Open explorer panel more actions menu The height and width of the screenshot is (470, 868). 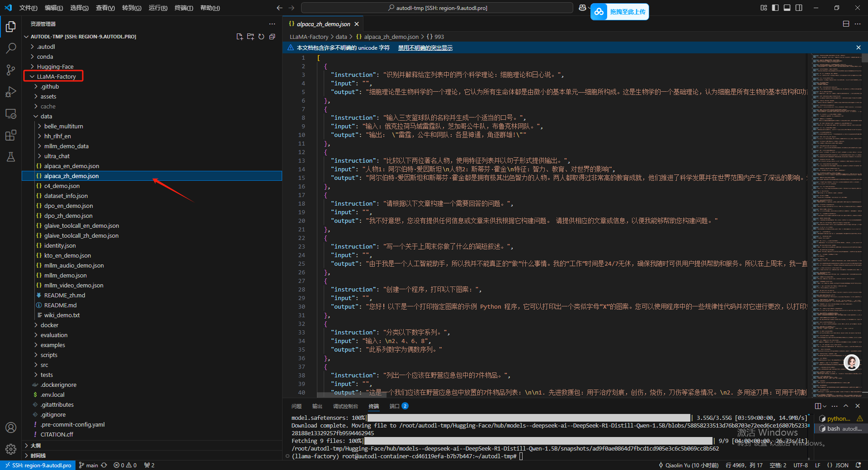pos(272,24)
